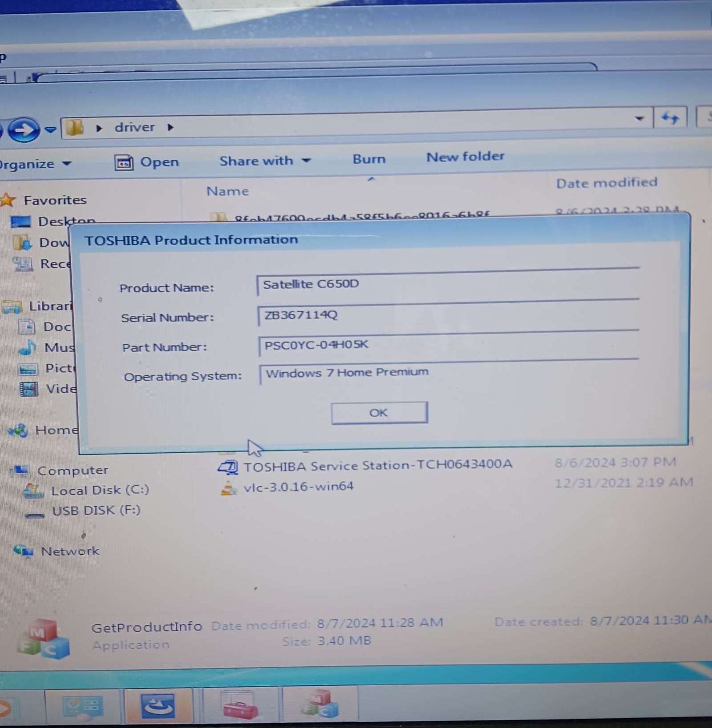Sort files by Date modified column
Image resolution: width=712 pixels, height=728 pixels.
click(606, 183)
